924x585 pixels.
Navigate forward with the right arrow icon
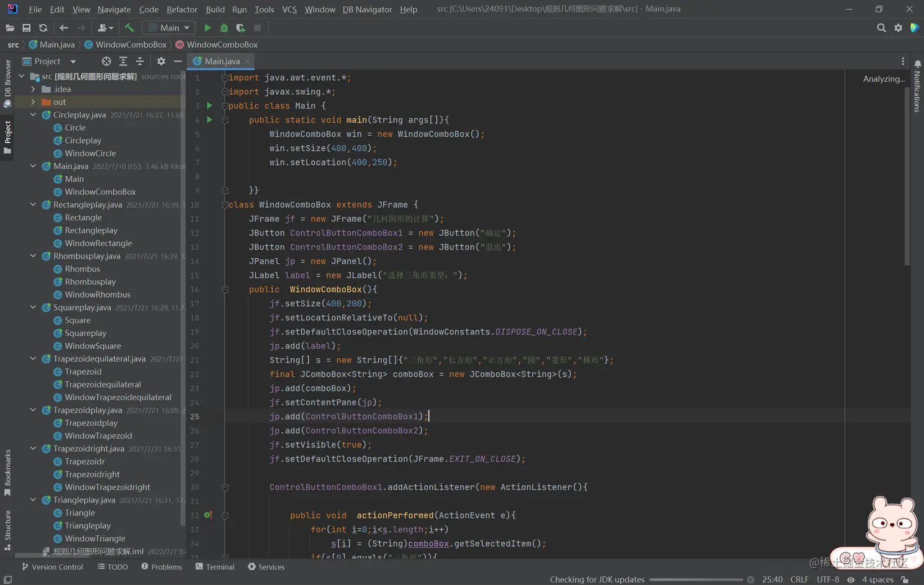[x=81, y=28]
